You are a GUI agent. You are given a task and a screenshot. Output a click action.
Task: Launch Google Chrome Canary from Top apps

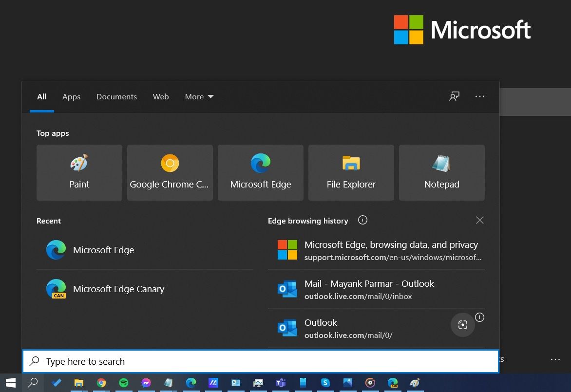170,172
